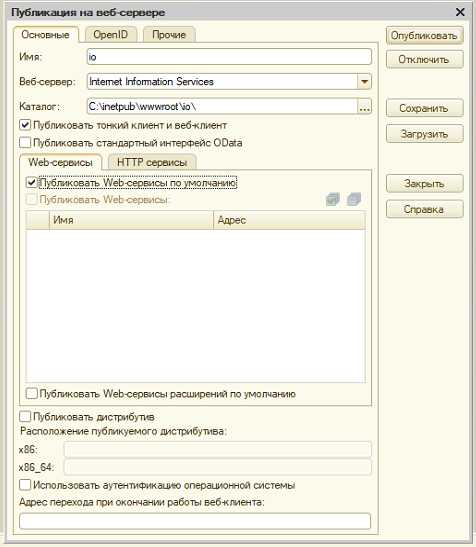This screenshot has height=547, width=476.
Task: Open help with the Справка button
Action: tap(425, 209)
